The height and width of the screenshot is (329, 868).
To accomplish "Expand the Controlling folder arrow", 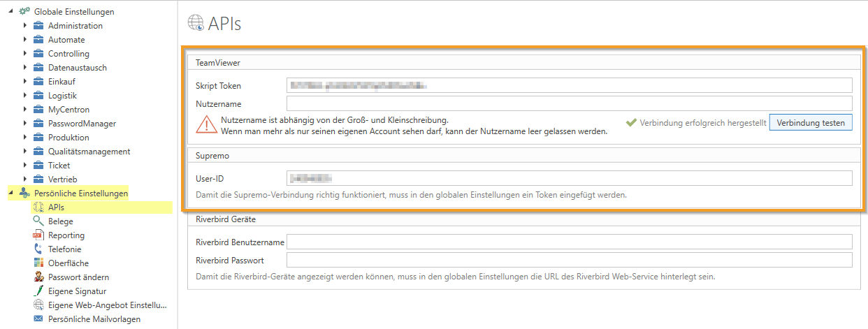I will tap(24, 54).
